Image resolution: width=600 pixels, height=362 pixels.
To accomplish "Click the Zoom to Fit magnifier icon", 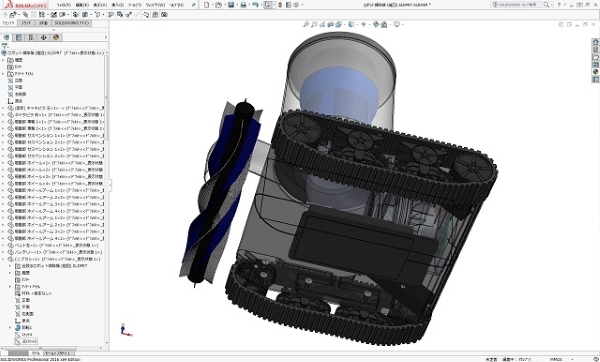I will (x=306, y=24).
